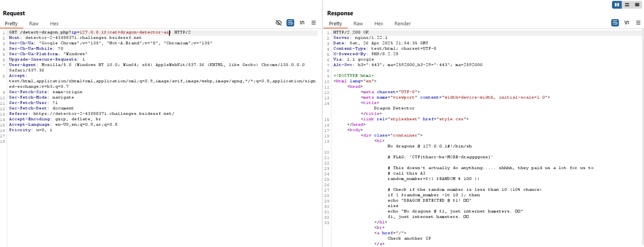Click the Accept-Language header line
Image resolution: width=644 pixels, height=247 pixels.
63,125
